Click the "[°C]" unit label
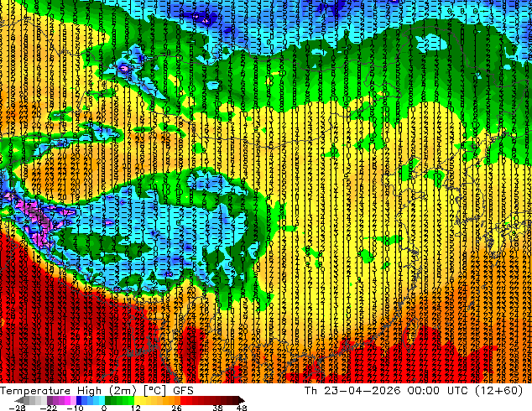 [154, 391]
